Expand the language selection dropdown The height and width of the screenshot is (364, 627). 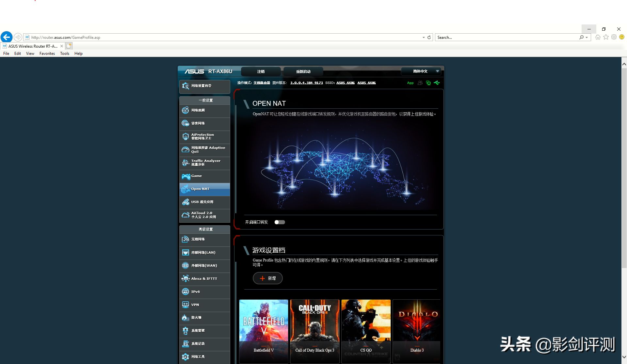(421, 71)
